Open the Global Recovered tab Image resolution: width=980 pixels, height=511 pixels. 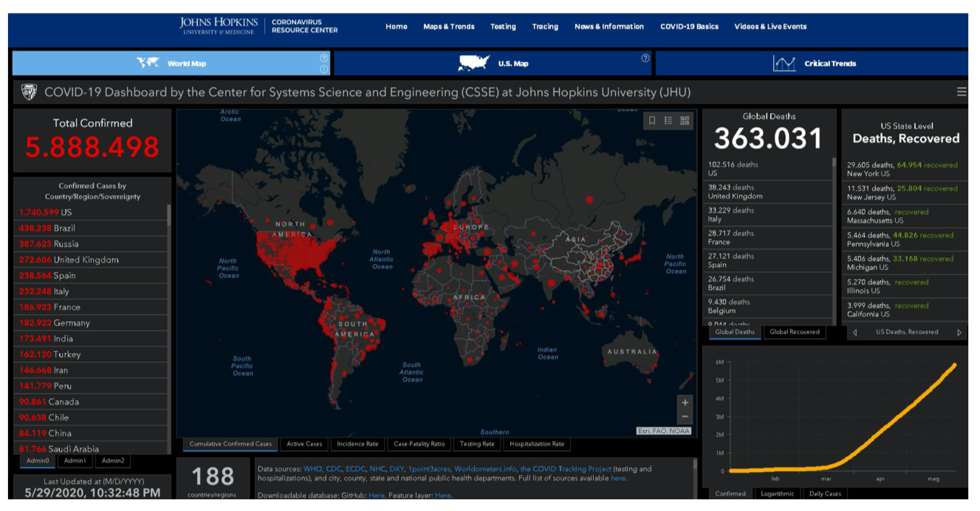click(794, 332)
